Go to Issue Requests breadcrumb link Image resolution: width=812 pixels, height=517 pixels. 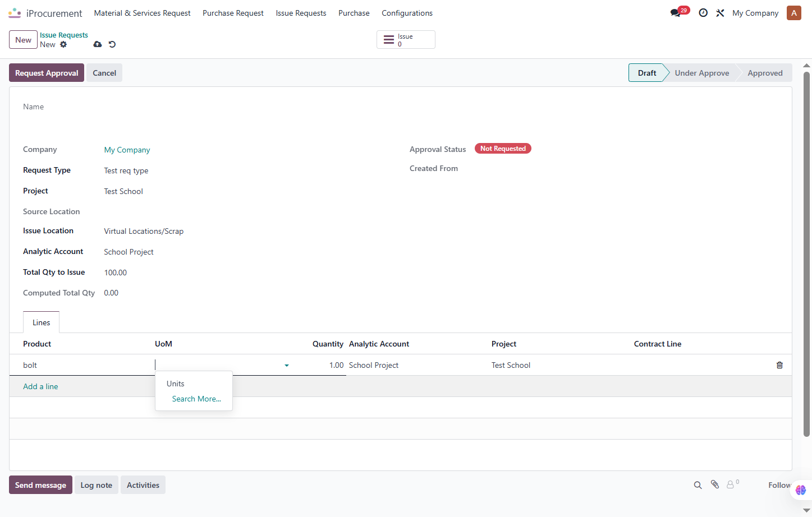click(x=64, y=35)
